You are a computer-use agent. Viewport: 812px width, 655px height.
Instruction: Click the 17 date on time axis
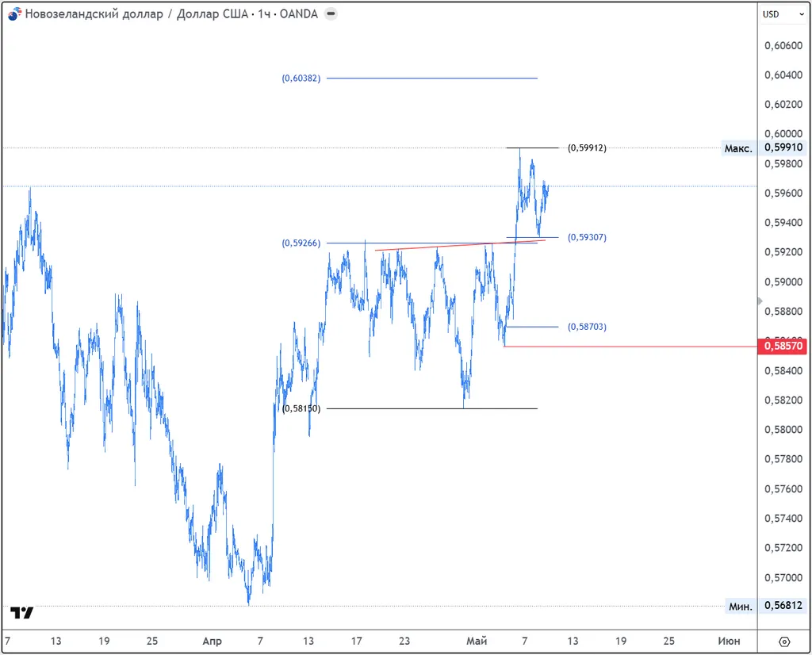(356, 642)
